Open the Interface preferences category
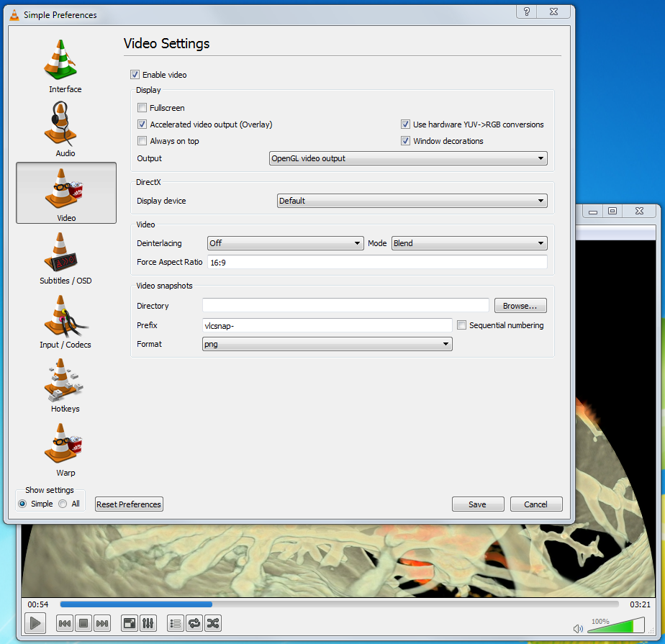The width and height of the screenshot is (665, 644). [65, 65]
